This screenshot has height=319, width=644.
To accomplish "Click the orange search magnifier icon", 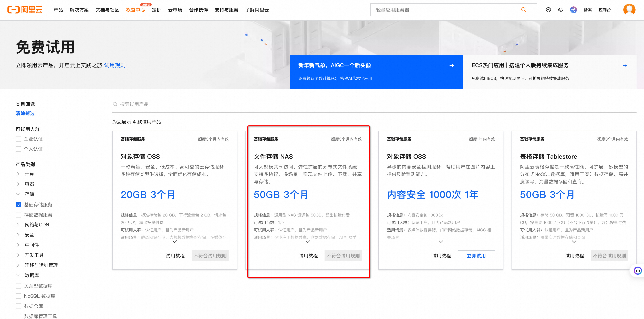I will (x=524, y=10).
